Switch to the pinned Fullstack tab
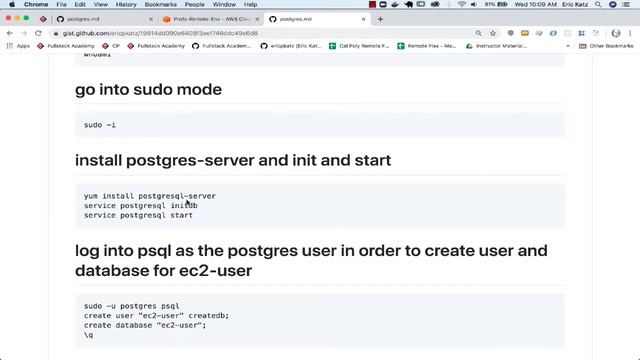The image size is (640, 360). coord(43,19)
